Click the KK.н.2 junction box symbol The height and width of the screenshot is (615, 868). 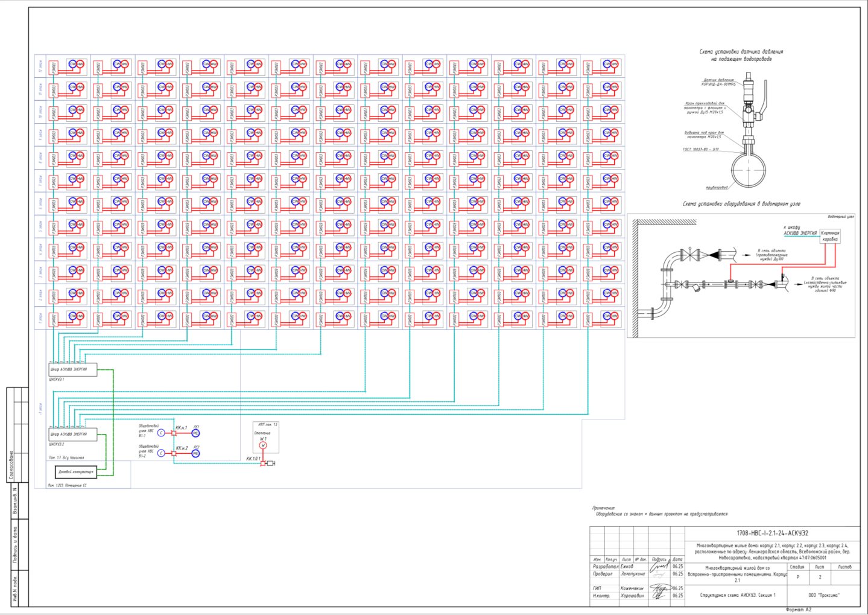click(174, 453)
